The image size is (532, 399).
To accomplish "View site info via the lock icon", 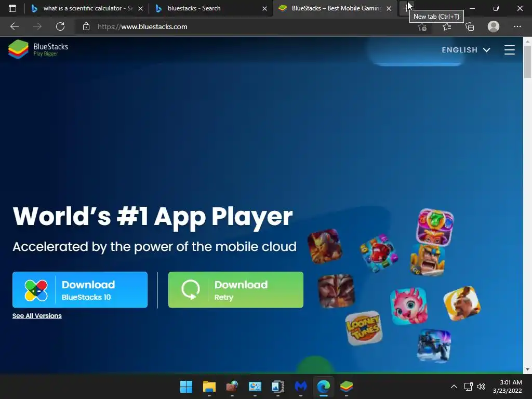I will pyautogui.click(x=86, y=26).
